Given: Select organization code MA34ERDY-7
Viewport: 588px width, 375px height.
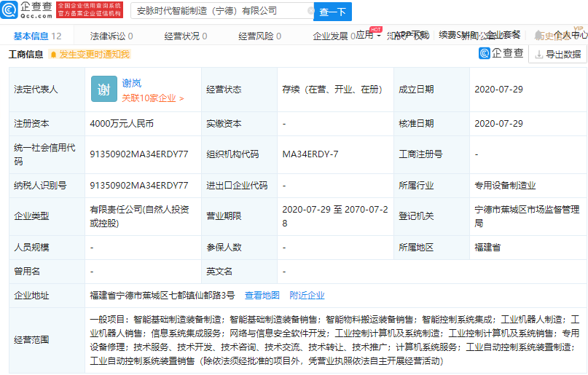Looking at the screenshot, I should coord(310,154).
